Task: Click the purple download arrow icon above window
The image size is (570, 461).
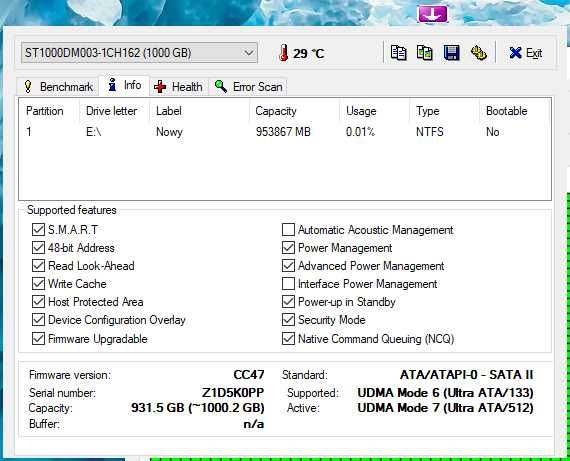Action: [432, 14]
